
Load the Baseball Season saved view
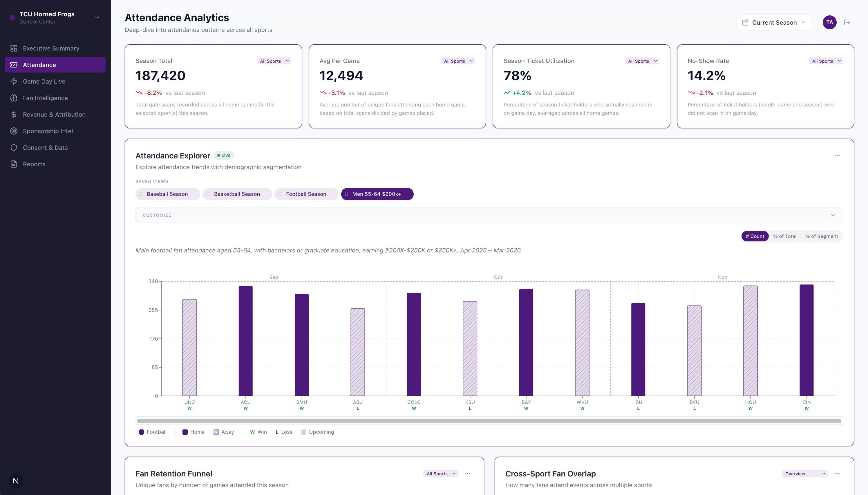click(168, 194)
